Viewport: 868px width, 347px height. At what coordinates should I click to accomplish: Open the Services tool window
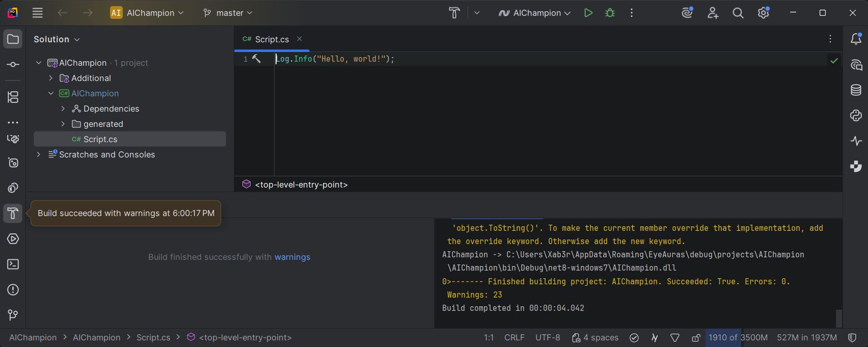[x=13, y=238]
